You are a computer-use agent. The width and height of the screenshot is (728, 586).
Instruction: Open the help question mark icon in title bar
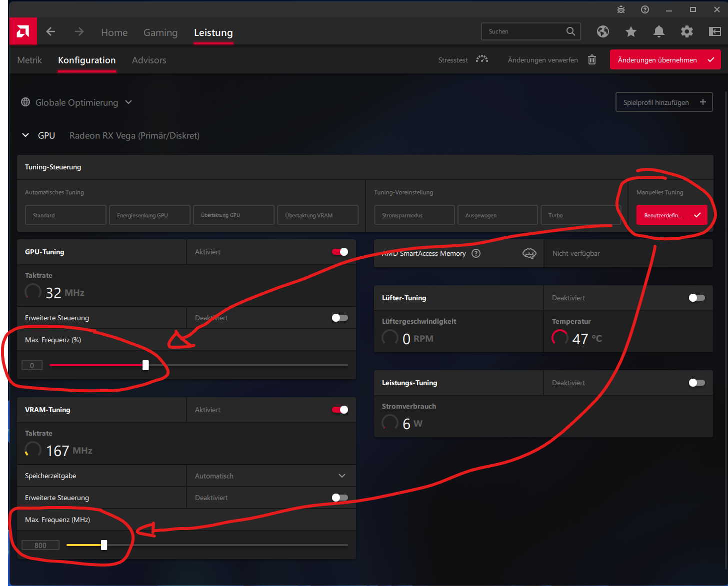pos(645,9)
